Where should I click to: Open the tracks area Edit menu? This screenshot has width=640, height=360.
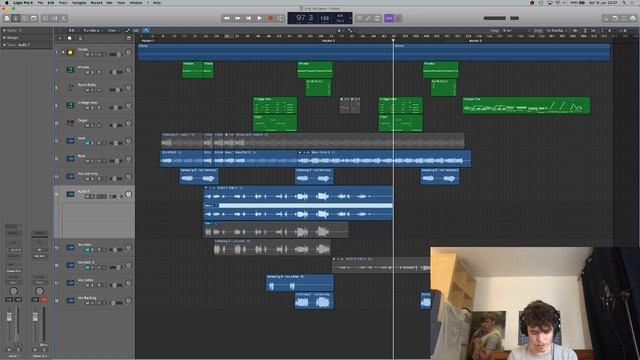72,31
